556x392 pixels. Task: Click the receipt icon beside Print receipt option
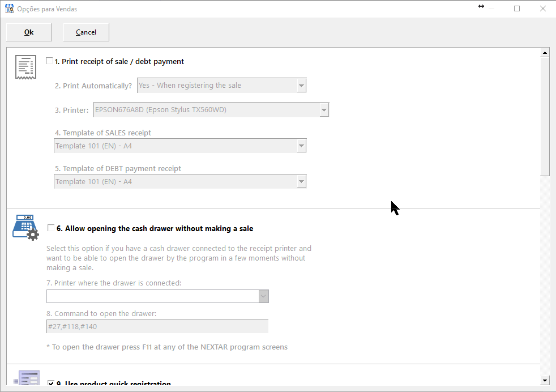point(25,67)
